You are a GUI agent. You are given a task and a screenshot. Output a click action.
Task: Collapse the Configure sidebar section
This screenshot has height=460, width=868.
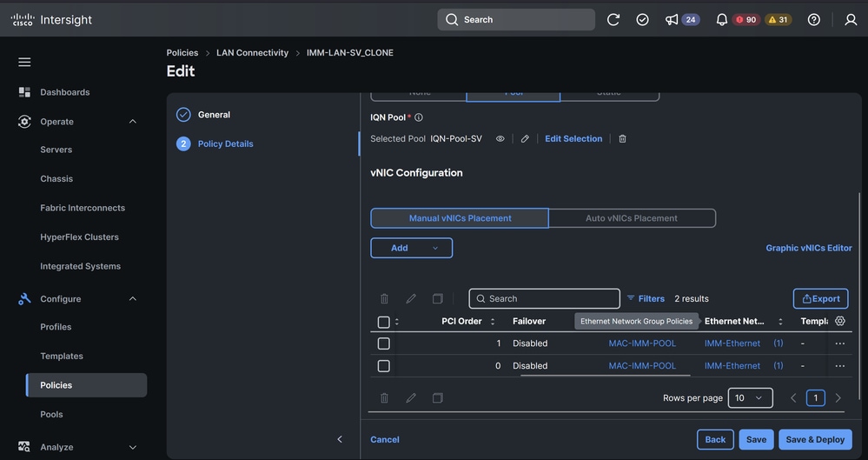133,299
